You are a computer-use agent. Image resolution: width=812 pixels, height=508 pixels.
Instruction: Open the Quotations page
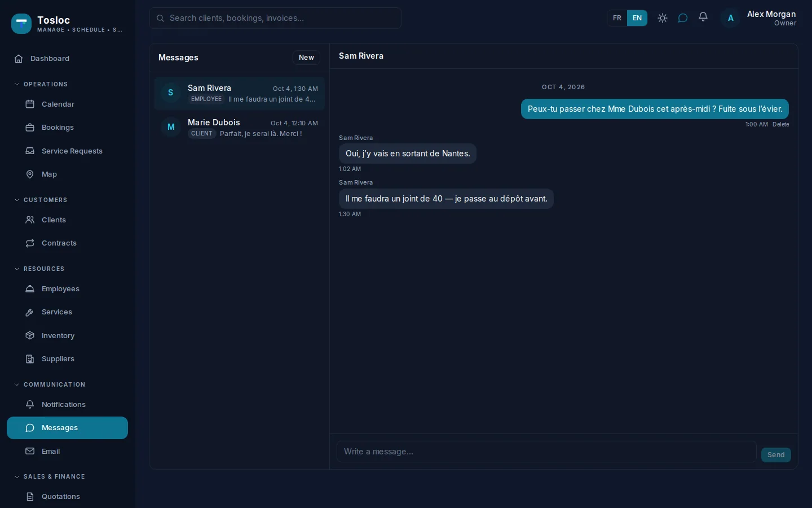point(67,497)
